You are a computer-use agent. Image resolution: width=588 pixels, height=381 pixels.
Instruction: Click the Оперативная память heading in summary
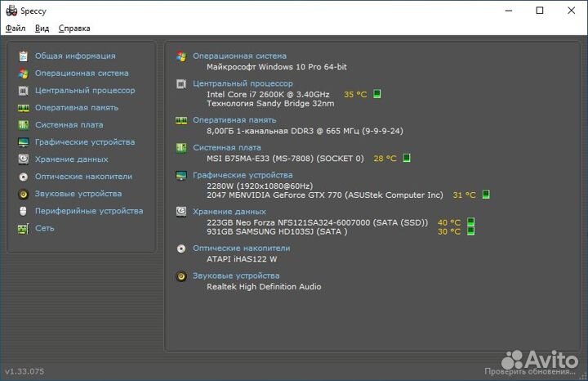click(234, 120)
